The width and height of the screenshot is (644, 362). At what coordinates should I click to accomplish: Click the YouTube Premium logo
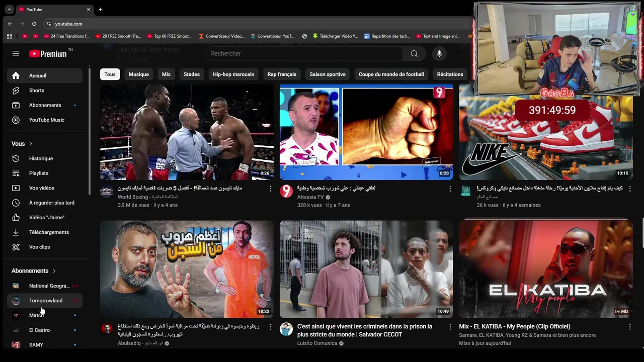click(x=48, y=54)
